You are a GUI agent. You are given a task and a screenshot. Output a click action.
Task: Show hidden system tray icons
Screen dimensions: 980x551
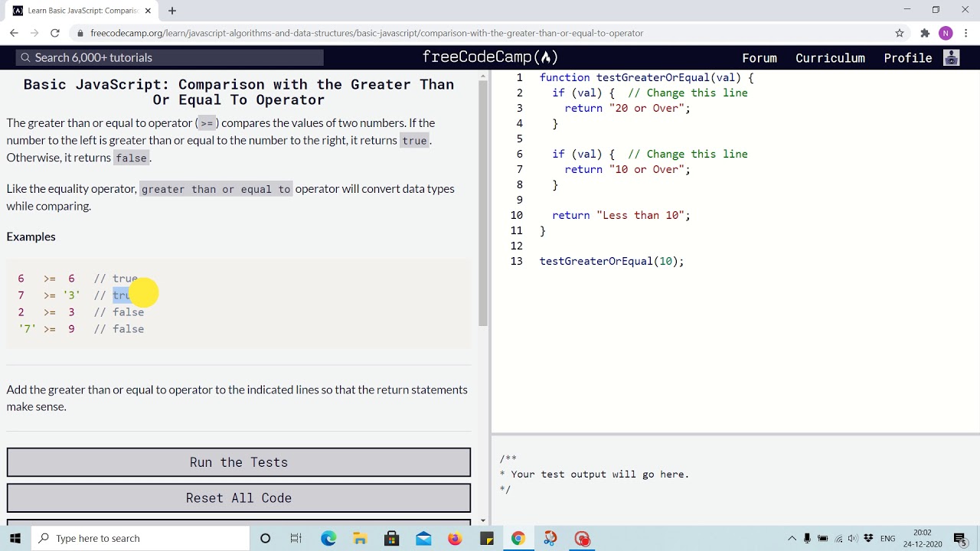792,538
